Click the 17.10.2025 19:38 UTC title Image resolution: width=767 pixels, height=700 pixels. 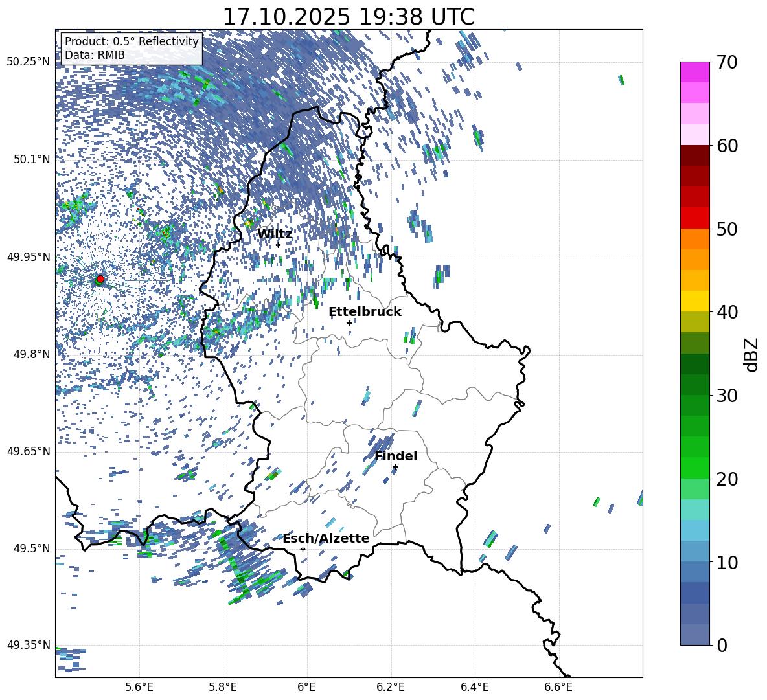(349, 17)
